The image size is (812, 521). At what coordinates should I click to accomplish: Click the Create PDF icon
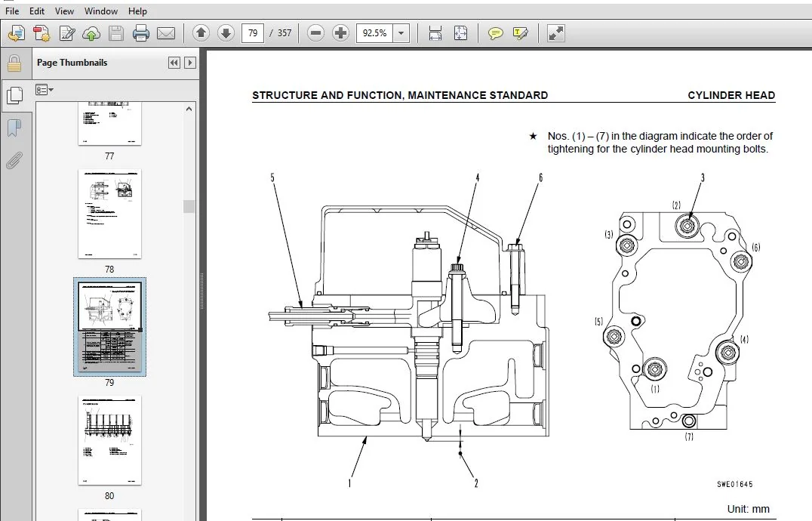(x=42, y=33)
